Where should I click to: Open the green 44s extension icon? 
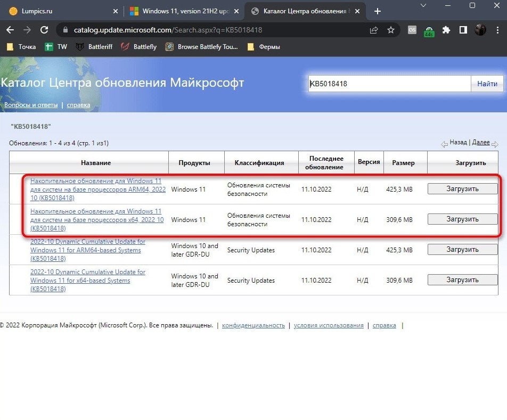coord(429,31)
